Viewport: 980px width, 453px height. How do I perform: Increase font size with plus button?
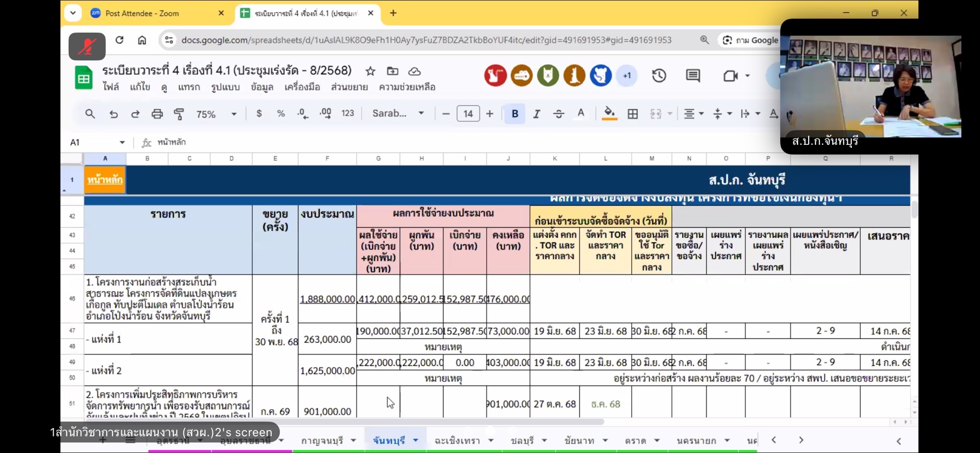point(489,114)
